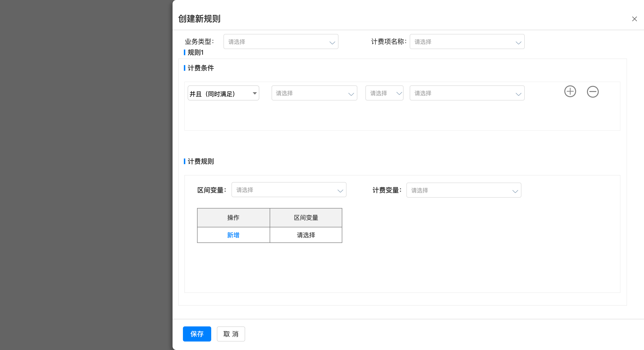The width and height of the screenshot is (644, 350).
Task: Open the 业务类型 dropdown
Action: point(281,42)
